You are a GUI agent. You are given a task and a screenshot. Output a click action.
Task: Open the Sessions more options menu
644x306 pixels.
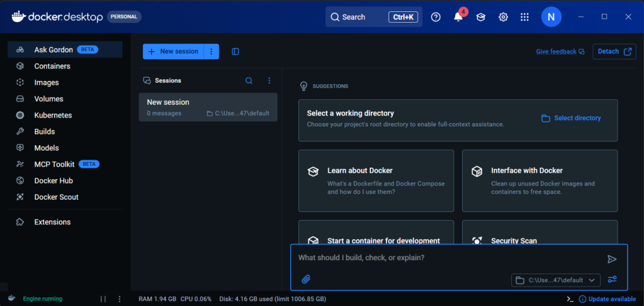[269, 80]
